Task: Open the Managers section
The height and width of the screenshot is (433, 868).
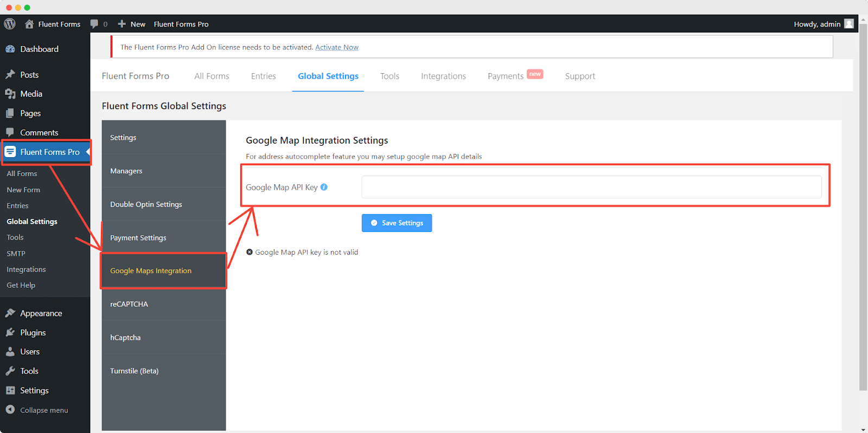Action: point(164,171)
